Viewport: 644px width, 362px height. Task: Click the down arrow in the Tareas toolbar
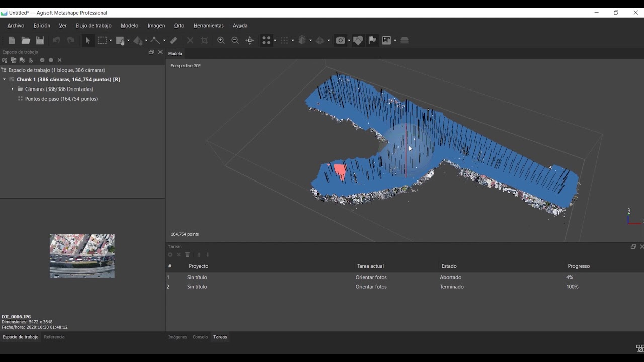pos(207,255)
